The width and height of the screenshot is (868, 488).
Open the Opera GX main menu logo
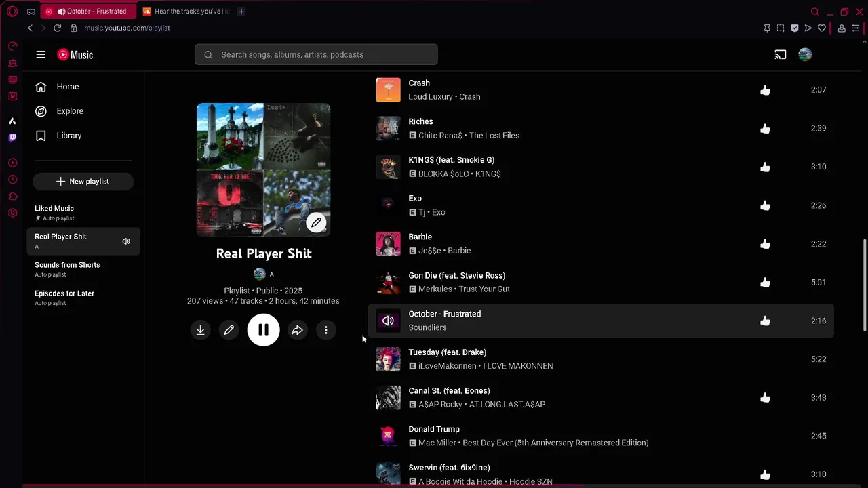pos(12,12)
